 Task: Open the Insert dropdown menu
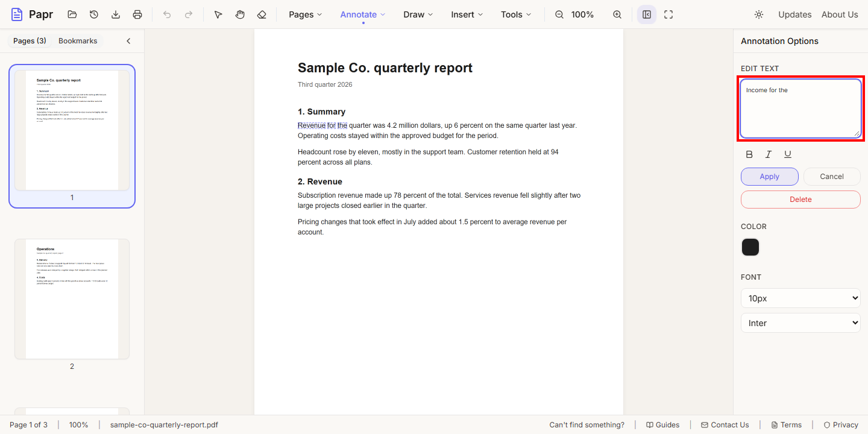click(467, 14)
